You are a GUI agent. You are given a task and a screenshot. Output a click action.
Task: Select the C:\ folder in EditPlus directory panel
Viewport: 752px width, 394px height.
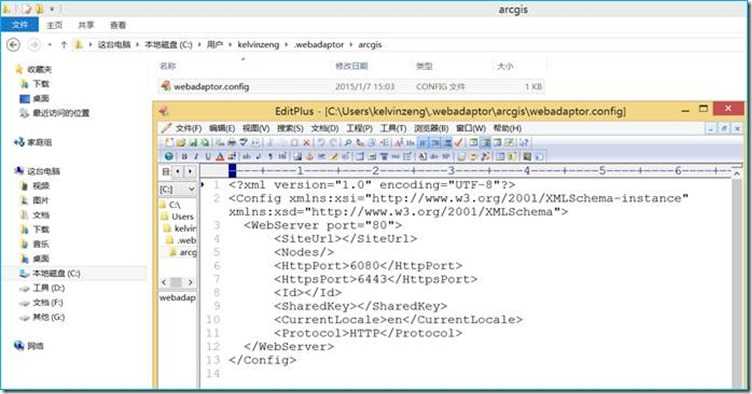(x=175, y=205)
